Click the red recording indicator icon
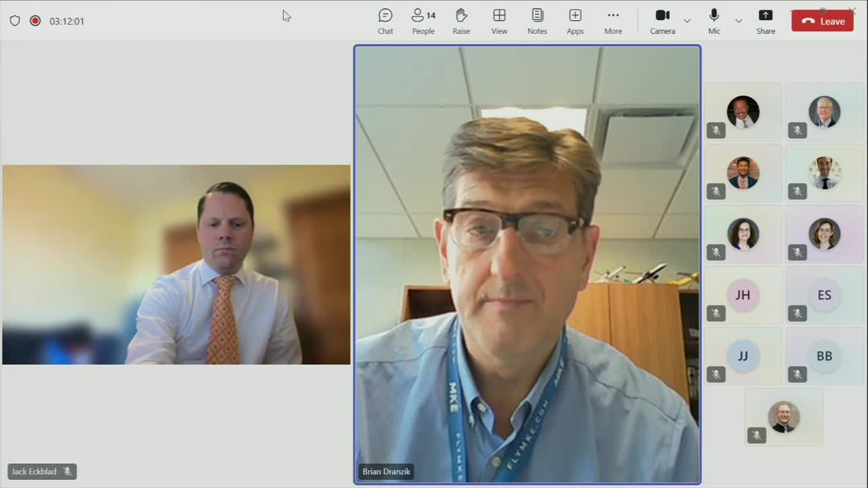This screenshot has height=488, width=868. [35, 21]
